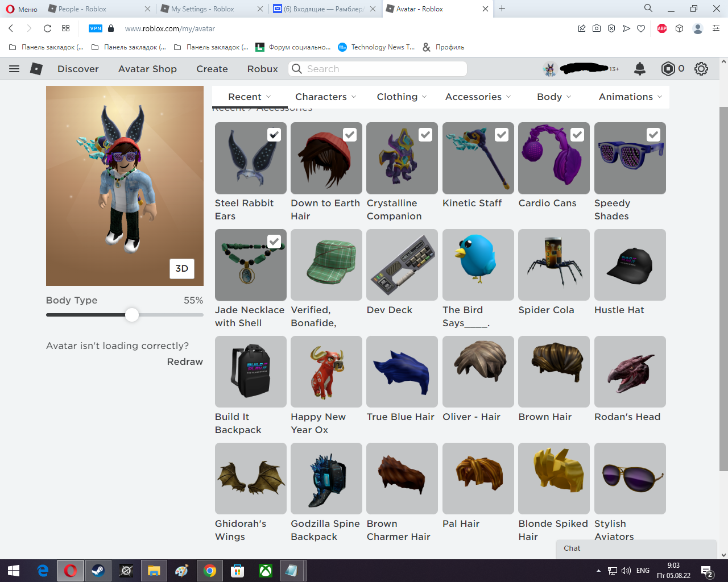Click the search magnifier in Roblox search

297,69
